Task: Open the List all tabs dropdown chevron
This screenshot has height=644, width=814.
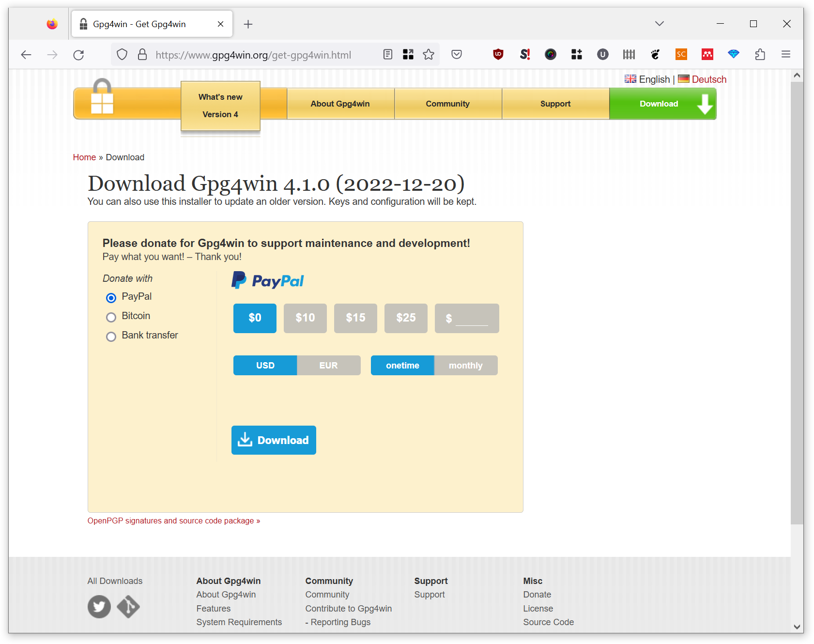Action: coord(660,24)
